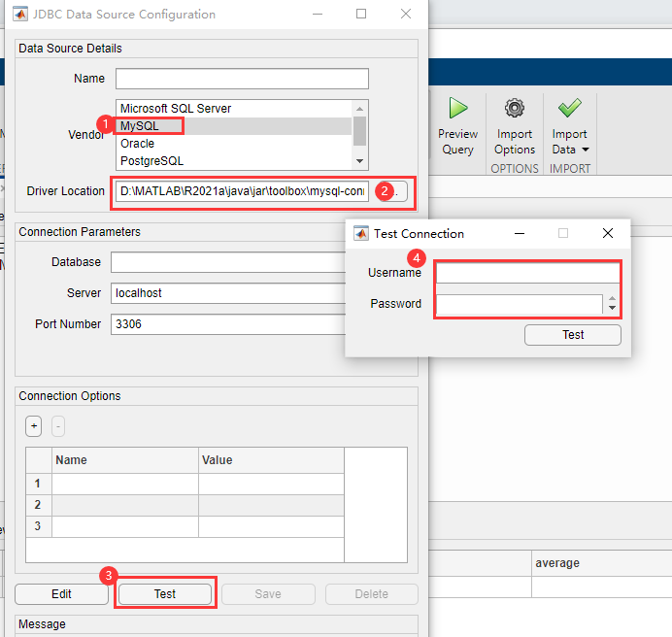Click the Database input field
The height and width of the screenshot is (637, 672).
(x=228, y=262)
